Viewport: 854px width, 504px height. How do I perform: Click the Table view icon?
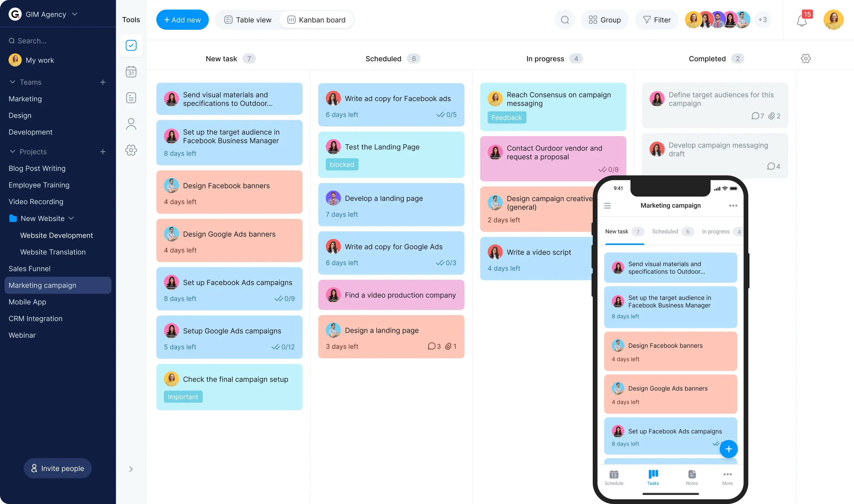coord(228,20)
